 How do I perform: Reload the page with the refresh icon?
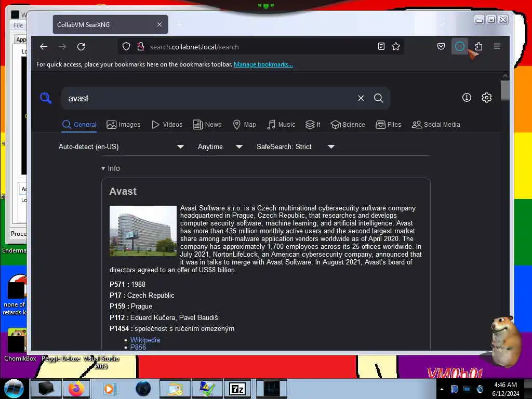point(81,46)
